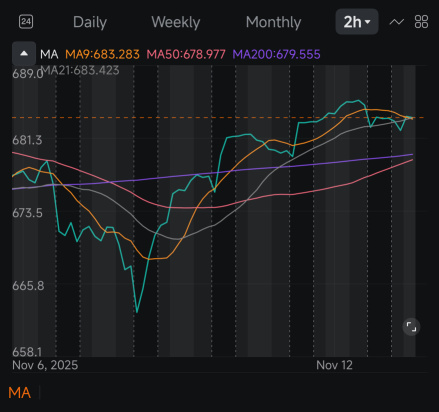This screenshot has height=412, width=439.
Task: Toggle the 24-hour trading session icon
Action: coord(26,22)
